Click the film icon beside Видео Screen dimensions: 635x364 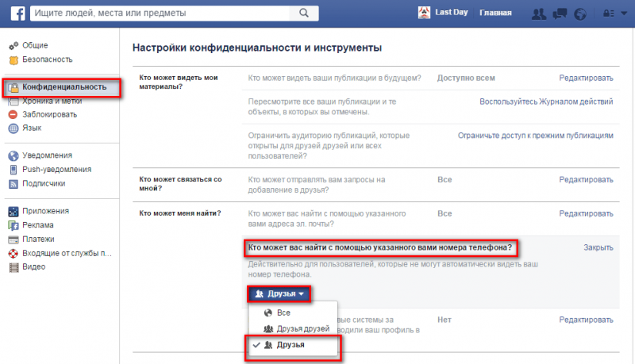[x=13, y=267]
